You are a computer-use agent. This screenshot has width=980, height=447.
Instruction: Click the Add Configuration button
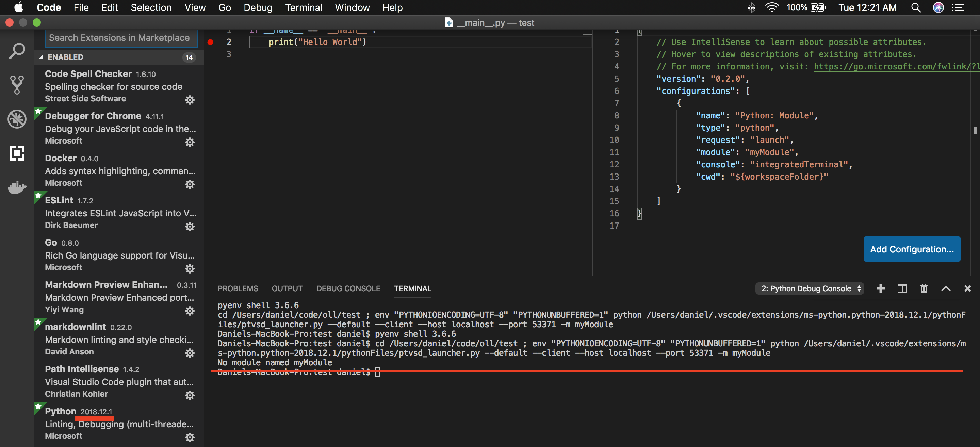point(912,249)
